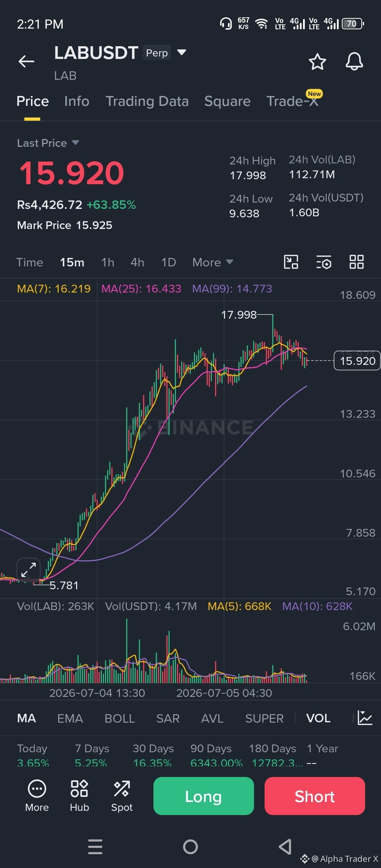Open the Trade-X tab

(292, 101)
